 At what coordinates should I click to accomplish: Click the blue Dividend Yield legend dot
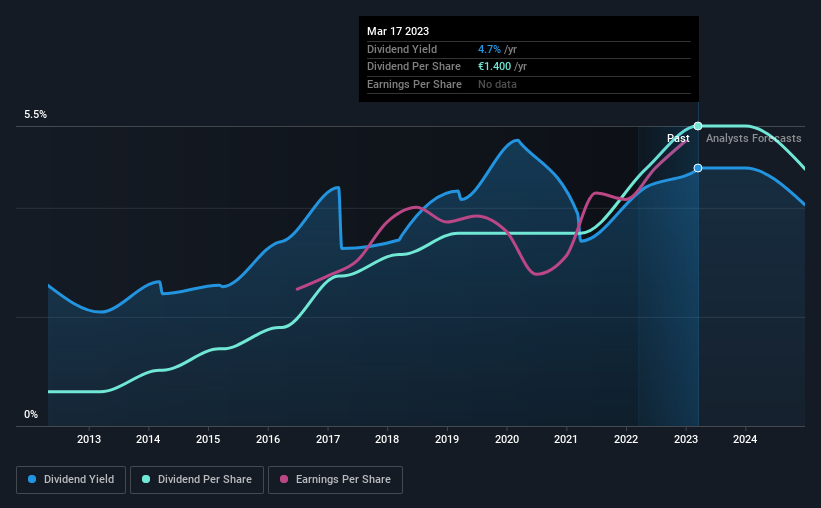point(32,479)
